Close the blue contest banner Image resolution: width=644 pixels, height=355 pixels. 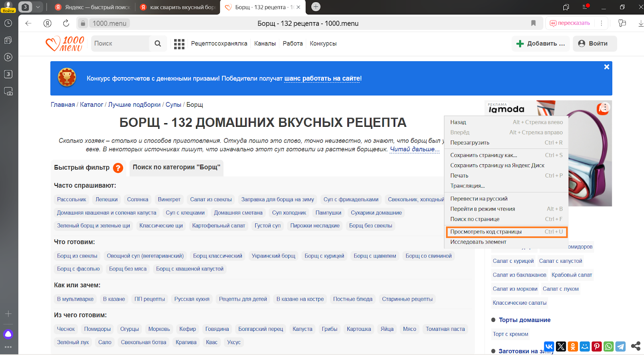(607, 67)
